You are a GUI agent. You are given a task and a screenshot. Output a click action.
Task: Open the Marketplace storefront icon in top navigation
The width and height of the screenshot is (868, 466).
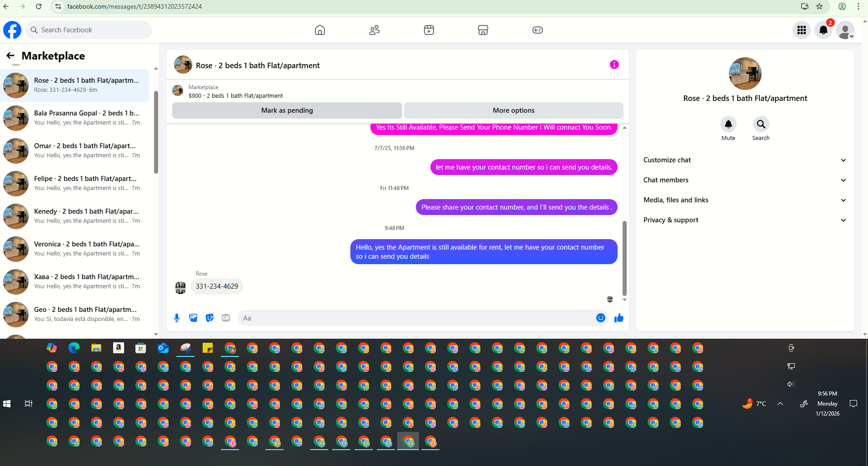click(483, 30)
